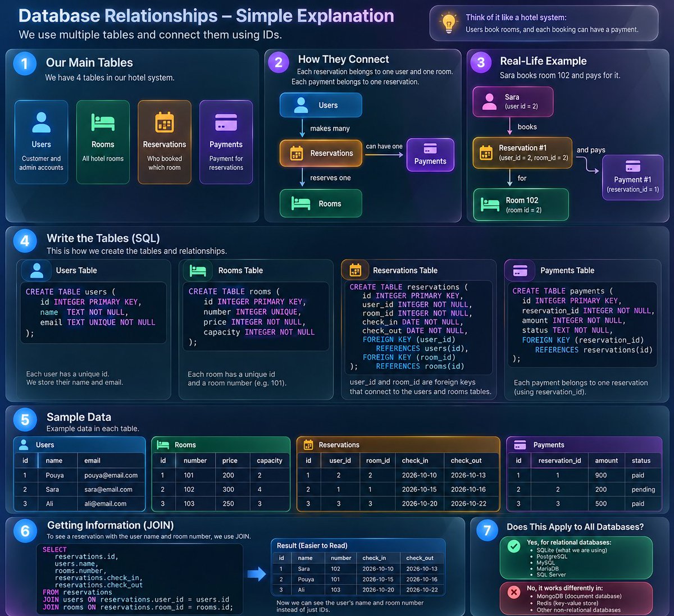This screenshot has width=674, height=616.
Task: Click the '900' amount cell in the Payments table
Action: click(601, 475)
